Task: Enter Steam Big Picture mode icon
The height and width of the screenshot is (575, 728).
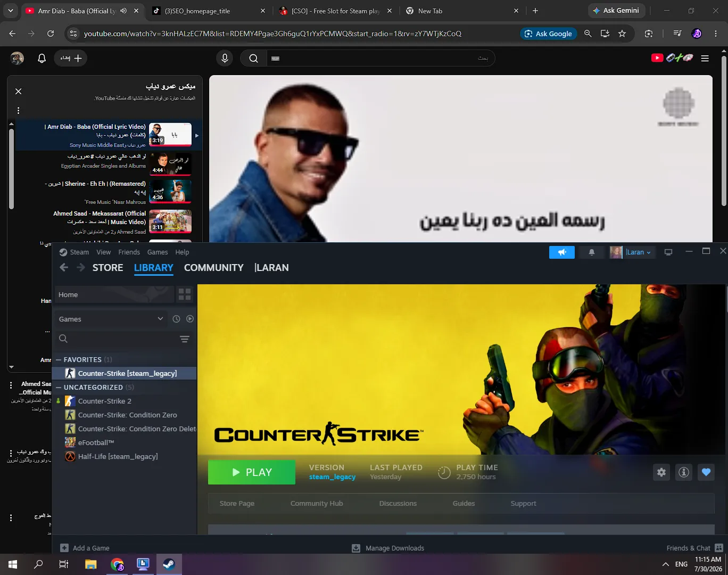Action: point(668,252)
